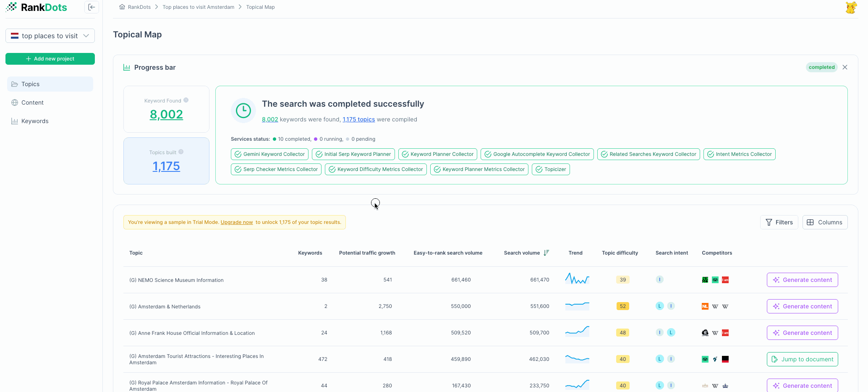Viewport: 868px width, 392px height.
Task: Jump to document for Amsterdam Tourist Attractions
Action: 802,359
